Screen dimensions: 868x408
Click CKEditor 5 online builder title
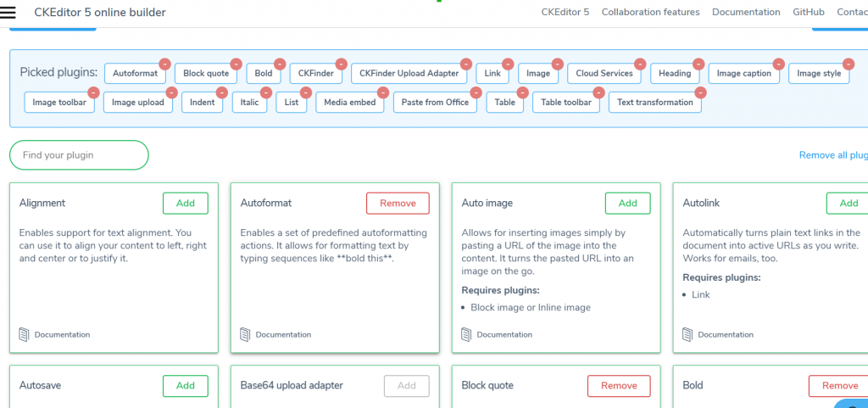[x=100, y=12]
